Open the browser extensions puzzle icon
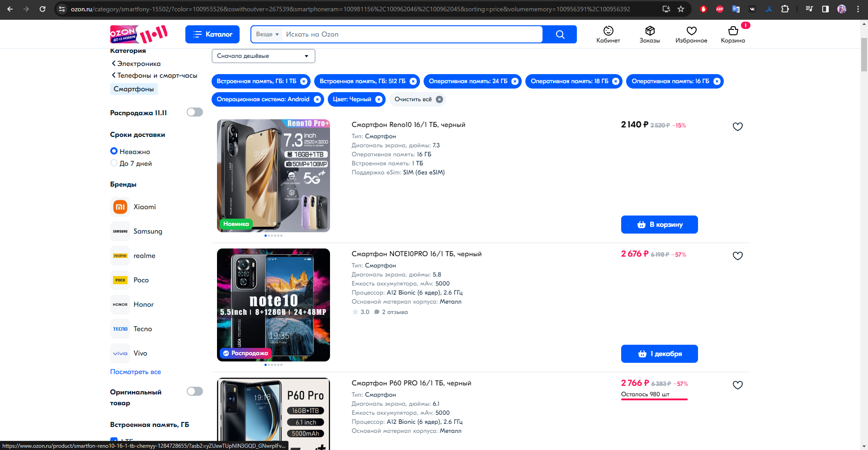The height and width of the screenshot is (450, 868). [785, 9]
